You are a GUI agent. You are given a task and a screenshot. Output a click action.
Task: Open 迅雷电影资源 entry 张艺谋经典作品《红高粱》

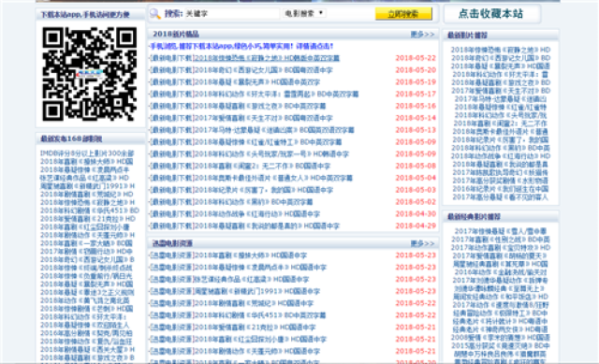tap(252, 279)
